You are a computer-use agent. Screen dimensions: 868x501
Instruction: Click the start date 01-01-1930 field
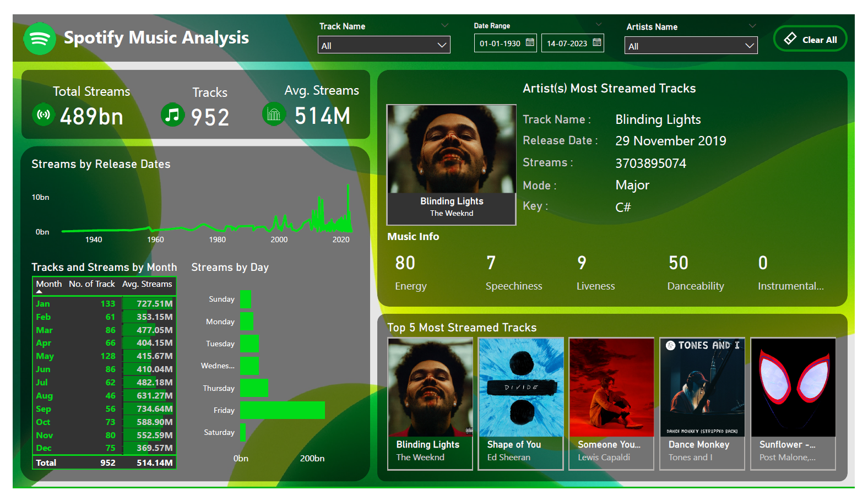[500, 43]
